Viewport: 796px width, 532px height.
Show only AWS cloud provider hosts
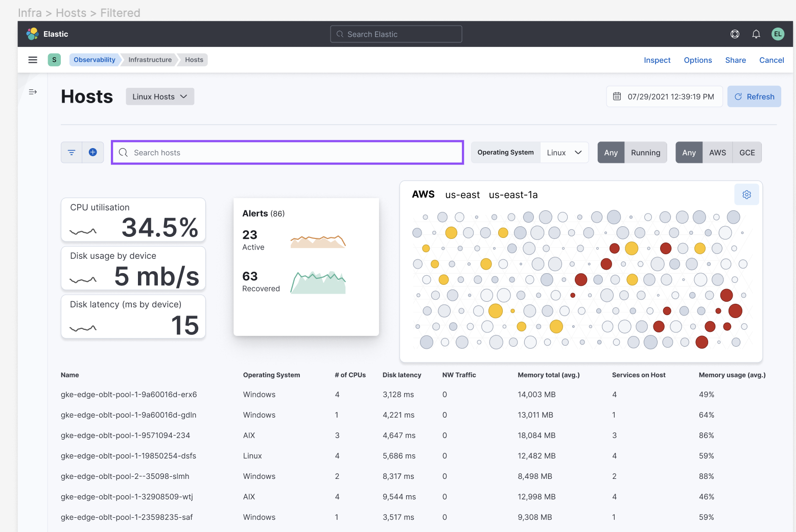pyautogui.click(x=717, y=152)
